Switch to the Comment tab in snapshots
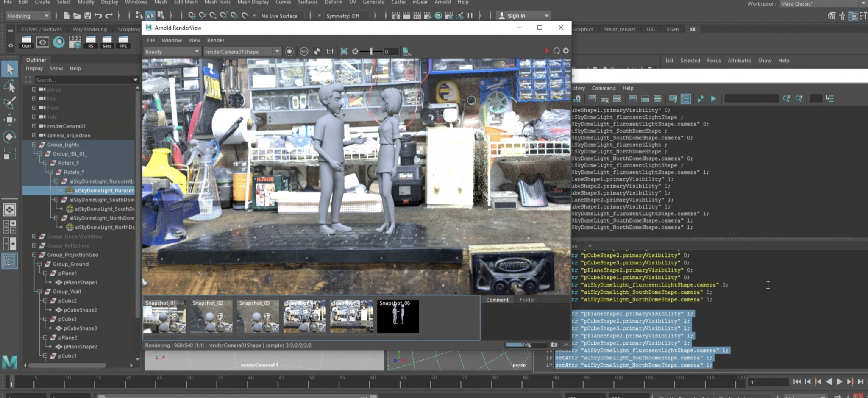Screen dimensions: 868x398 pyautogui.click(x=497, y=300)
